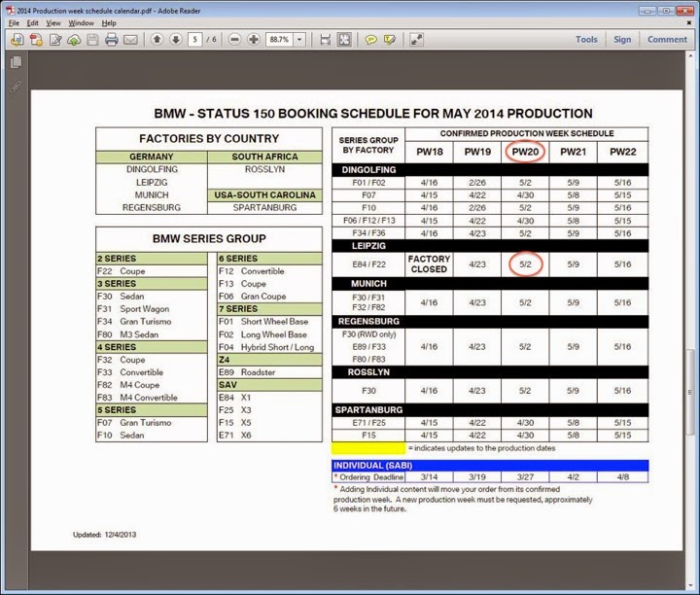
Task: Click the F83 M4 Convertible row
Action: click(152, 398)
